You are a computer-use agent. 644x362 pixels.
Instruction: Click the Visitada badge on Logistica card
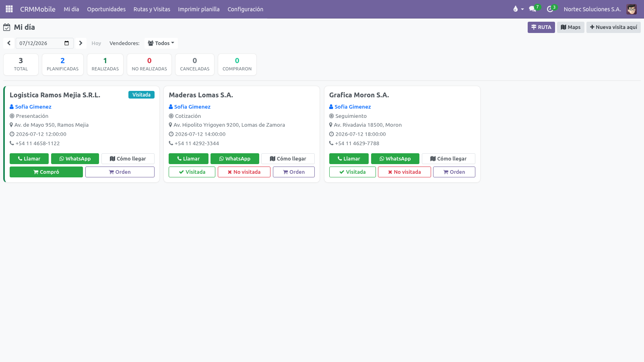[x=141, y=95]
